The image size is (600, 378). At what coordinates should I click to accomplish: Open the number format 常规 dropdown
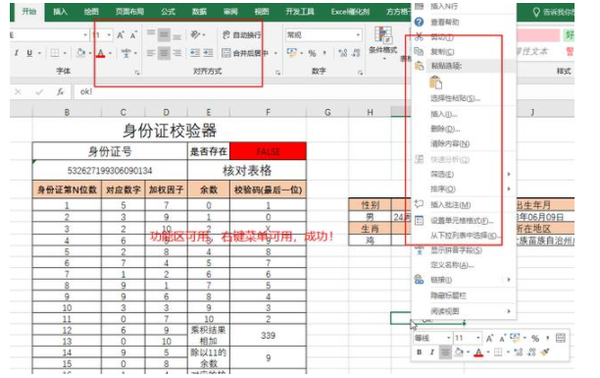coord(323,35)
